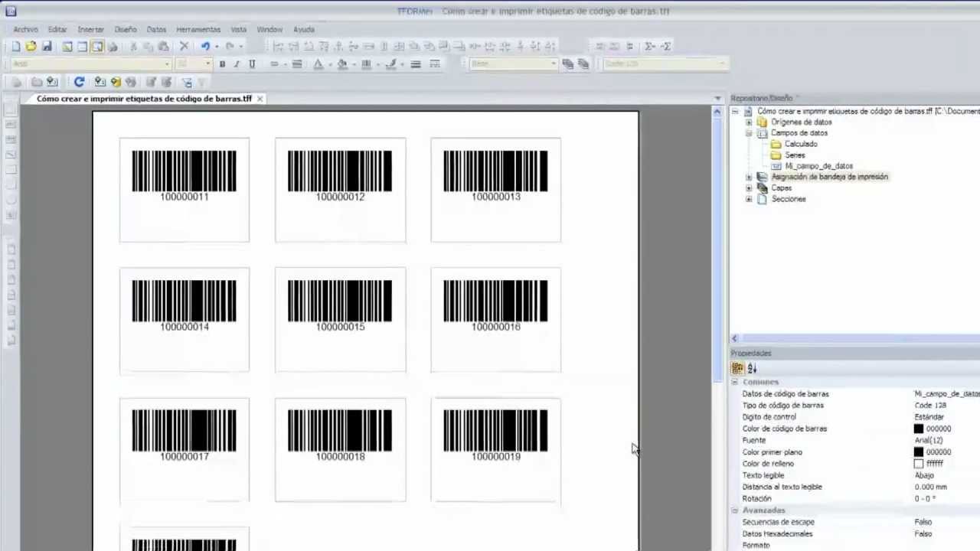Click the barcode label 100000011
980x551 pixels.
pyautogui.click(x=184, y=197)
